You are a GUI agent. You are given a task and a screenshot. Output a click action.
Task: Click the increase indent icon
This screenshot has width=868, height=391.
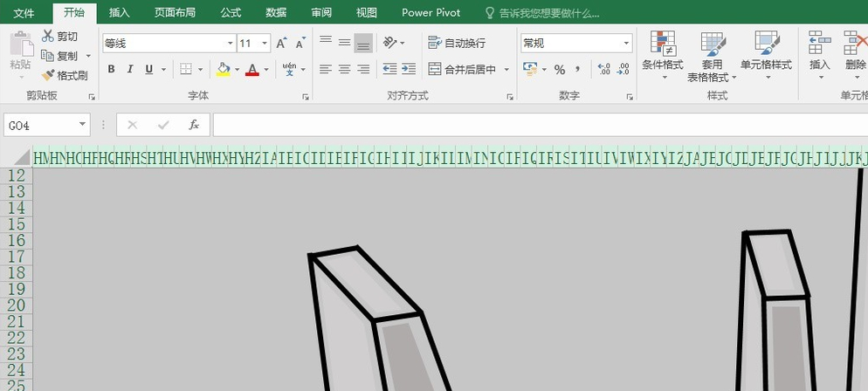(x=409, y=69)
